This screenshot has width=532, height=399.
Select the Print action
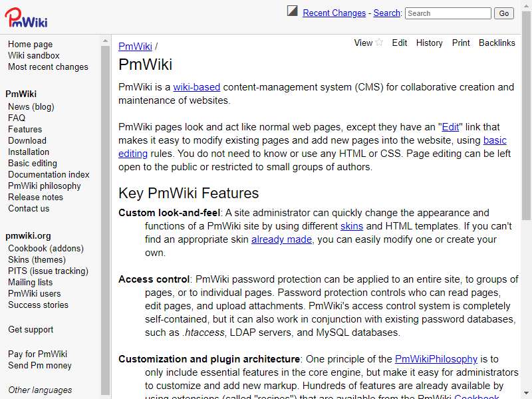tap(461, 43)
